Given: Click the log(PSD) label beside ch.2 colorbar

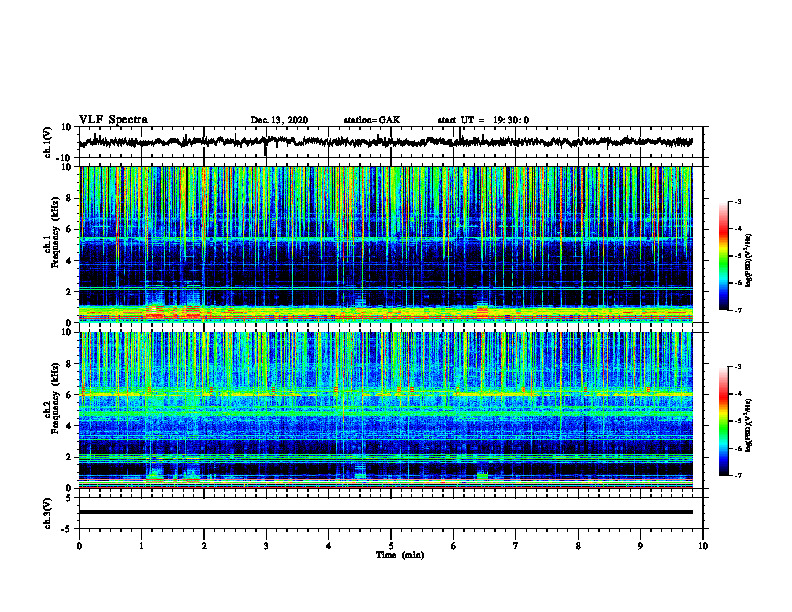Looking at the screenshot, I should click(749, 425).
